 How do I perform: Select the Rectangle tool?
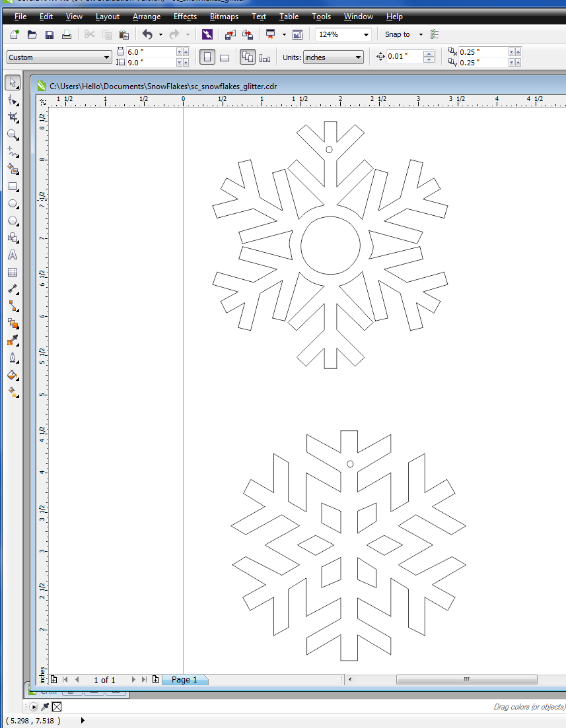(11, 186)
